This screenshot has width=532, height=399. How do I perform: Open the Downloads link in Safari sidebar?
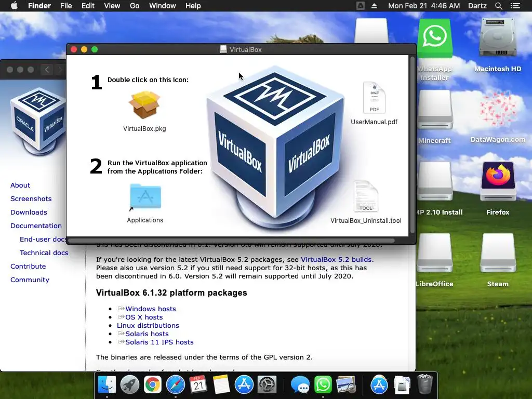coord(29,212)
